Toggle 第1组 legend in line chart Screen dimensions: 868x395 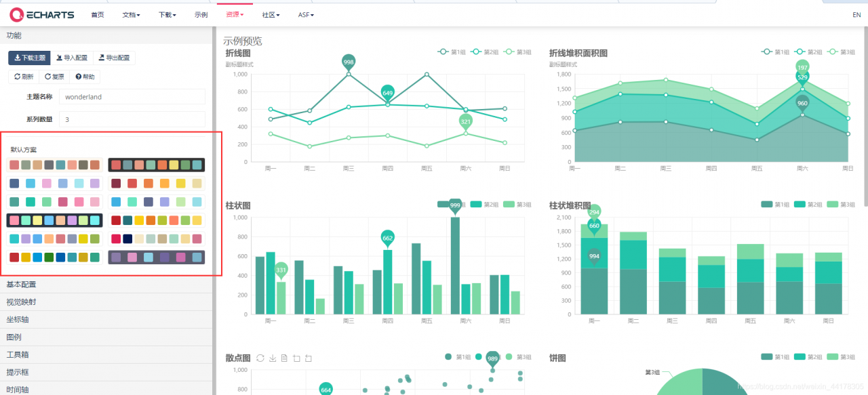coord(452,52)
